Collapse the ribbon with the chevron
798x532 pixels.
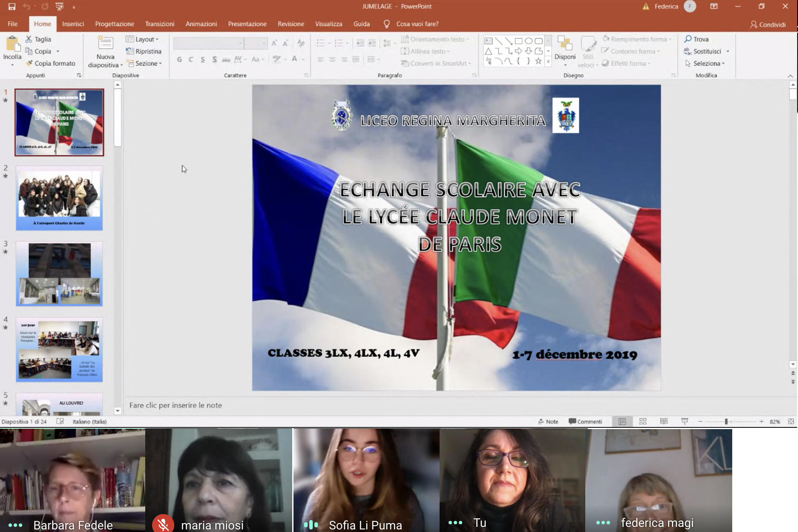[790, 76]
